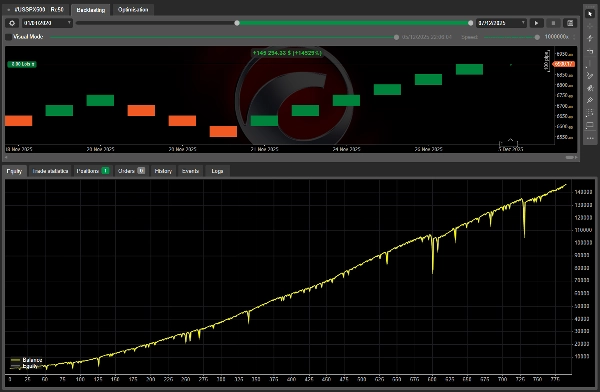Click the time-axis expand marker near Dec 2025
This screenshot has width=600, height=392.
click(510, 140)
